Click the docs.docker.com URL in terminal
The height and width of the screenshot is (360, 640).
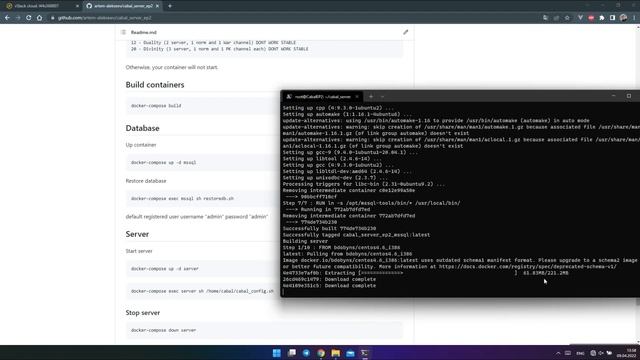click(x=528, y=267)
